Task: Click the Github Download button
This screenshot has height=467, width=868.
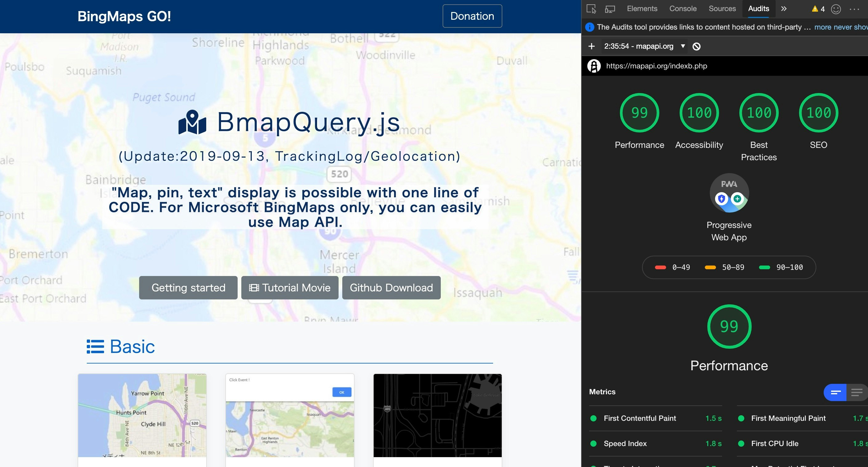Action: point(391,288)
